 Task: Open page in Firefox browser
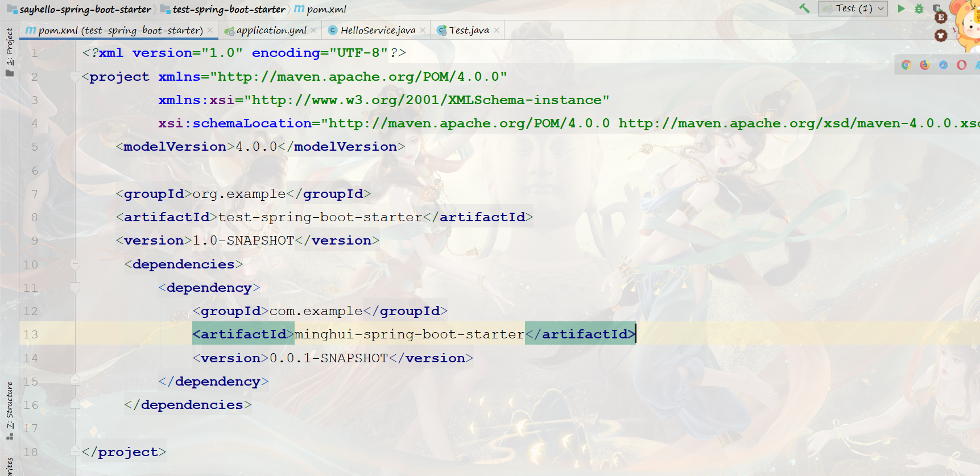[x=925, y=65]
